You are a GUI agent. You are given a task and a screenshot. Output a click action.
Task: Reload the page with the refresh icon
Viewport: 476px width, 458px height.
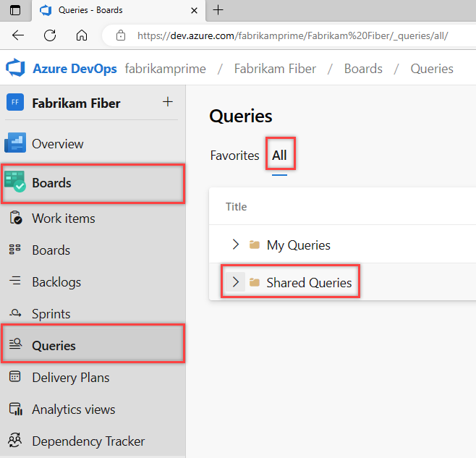[x=50, y=35]
